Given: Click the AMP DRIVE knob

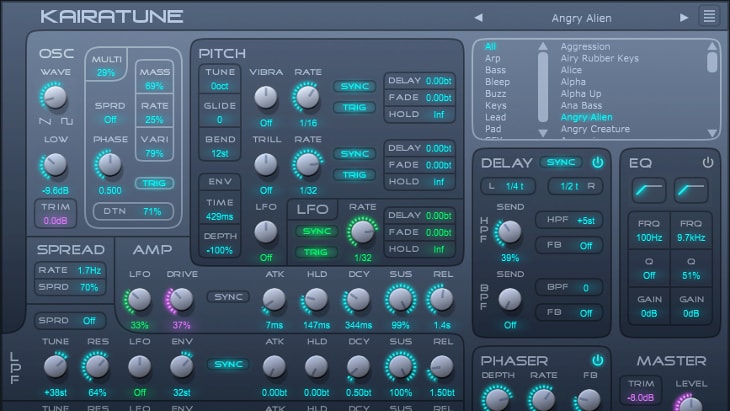Looking at the screenshot, I should 181,299.
